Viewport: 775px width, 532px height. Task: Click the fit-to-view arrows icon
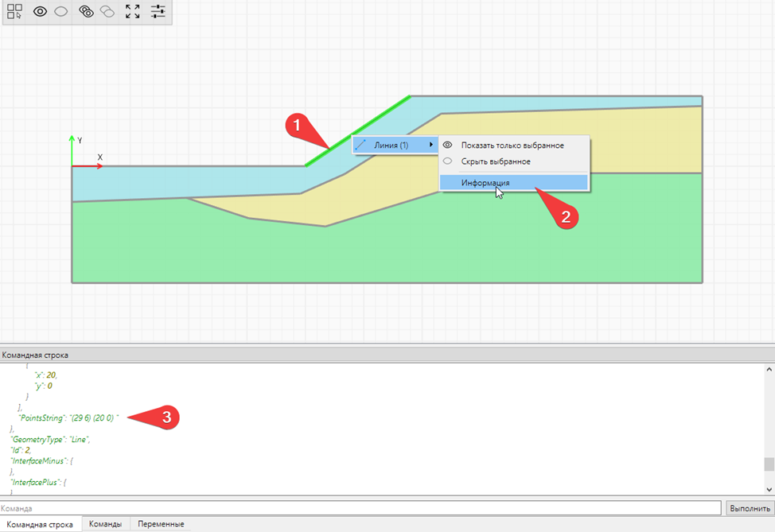[133, 12]
